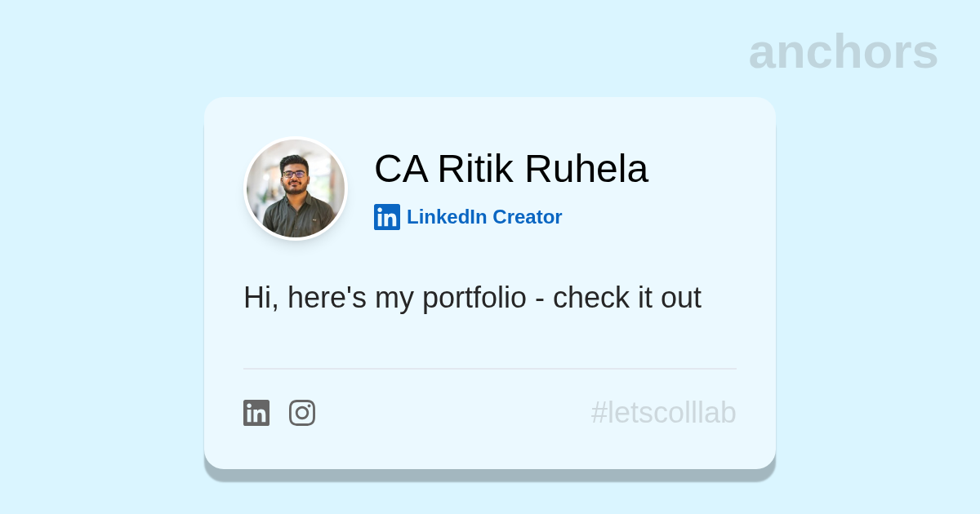The height and width of the screenshot is (514, 980).
Task: Open the gray LinkedIn icon in card footer
Action: click(256, 413)
